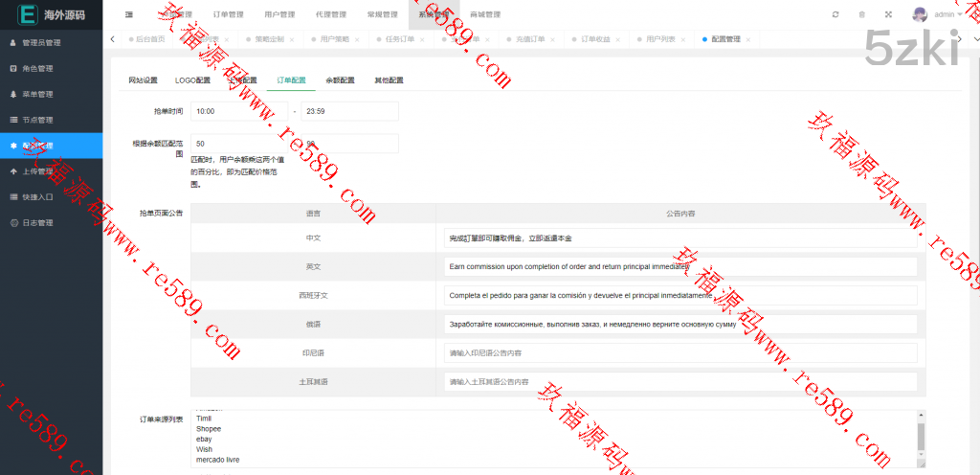
Task: Expand the admin account dropdown
Action: pyautogui.click(x=959, y=14)
